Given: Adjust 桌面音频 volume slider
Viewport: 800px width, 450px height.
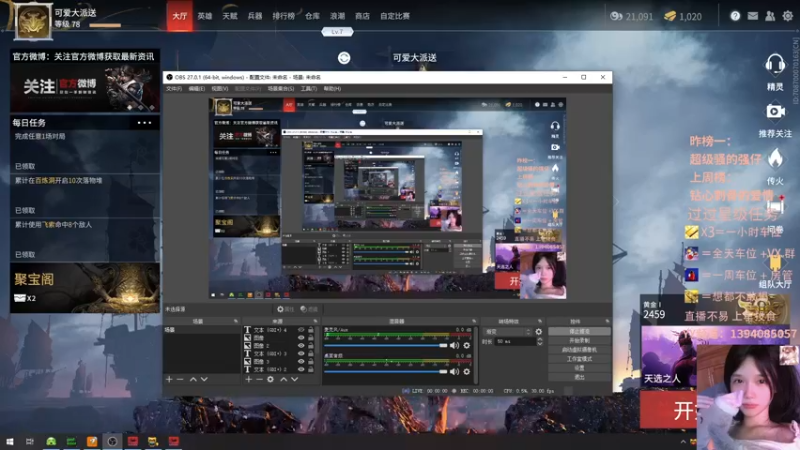Looking at the screenshot, I should tap(386, 371).
